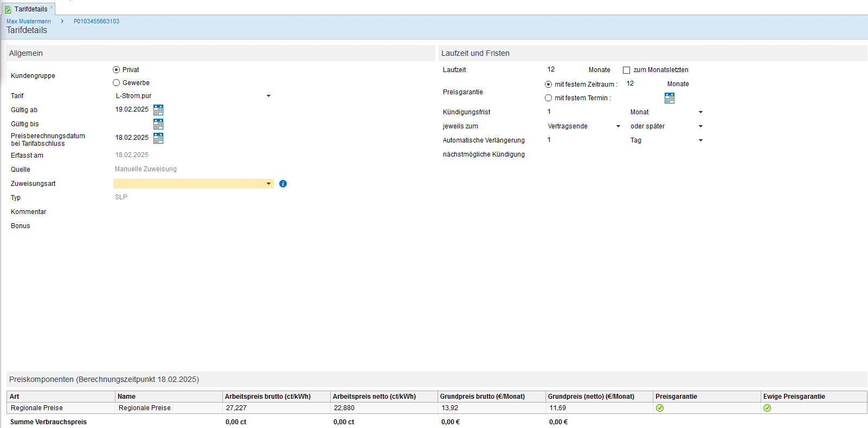The width and height of the screenshot is (868, 428).
Task: Click the Preisgarantie green checkmark icon
Action: (x=660, y=408)
